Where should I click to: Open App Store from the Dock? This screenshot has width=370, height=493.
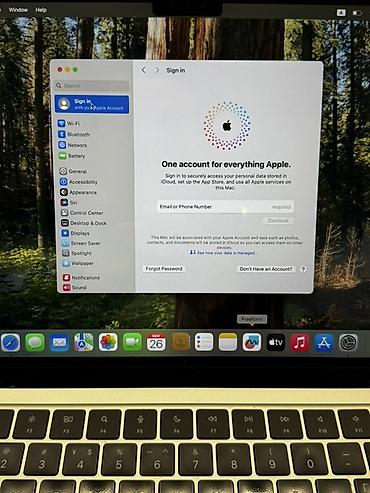pos(324,342)
